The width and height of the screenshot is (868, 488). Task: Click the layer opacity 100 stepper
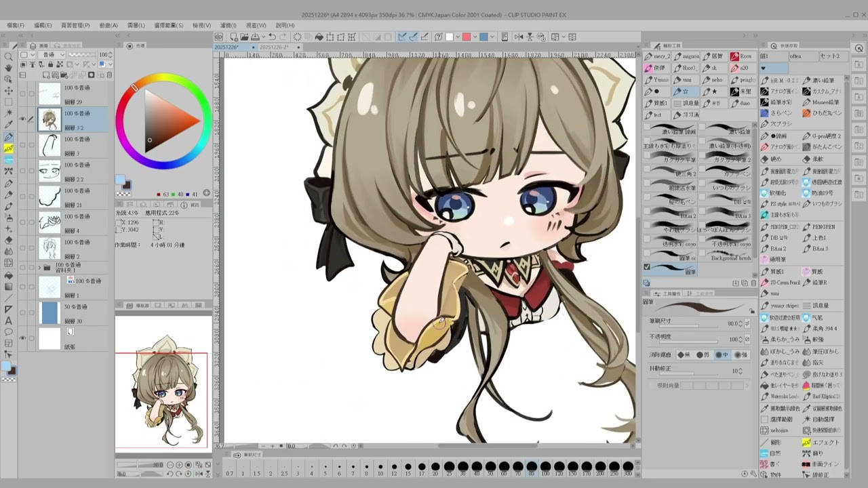(x=111, y=55)
